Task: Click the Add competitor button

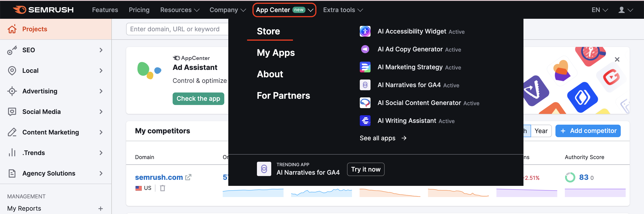Action: pyautogui.click(x=588, y=131)
